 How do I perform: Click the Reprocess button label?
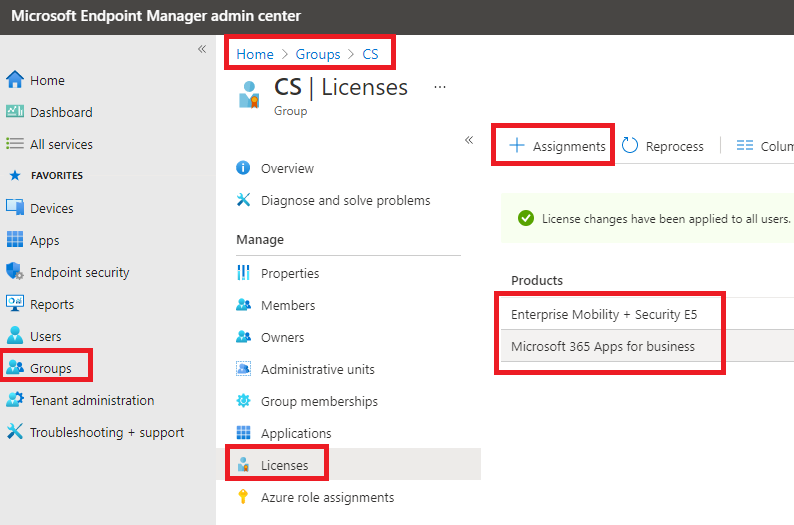click(674, 146)
